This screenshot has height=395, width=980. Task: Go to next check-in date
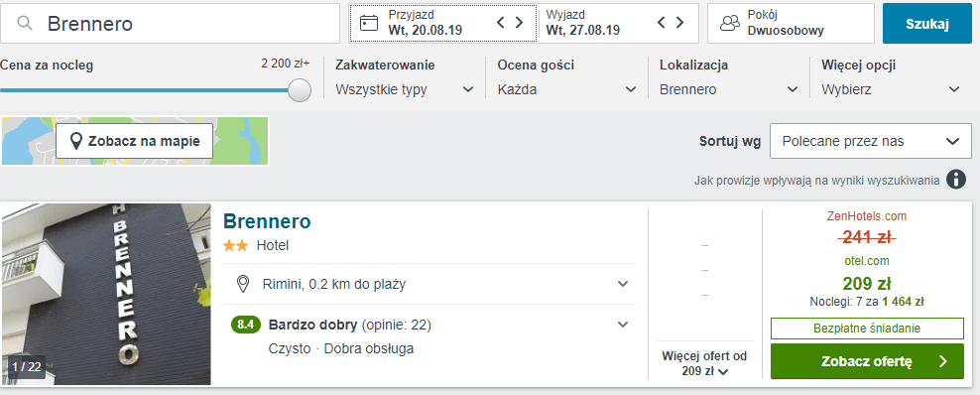[519, 23]
